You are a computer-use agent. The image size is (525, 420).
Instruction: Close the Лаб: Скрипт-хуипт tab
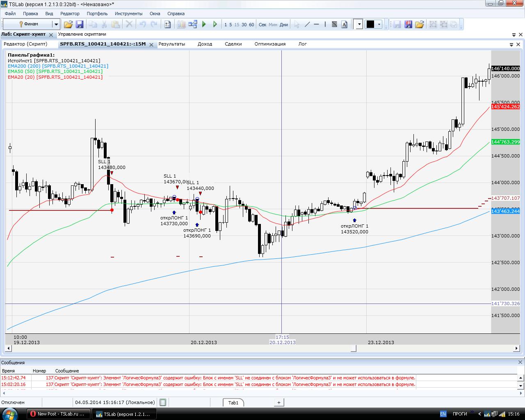(51, 35)
